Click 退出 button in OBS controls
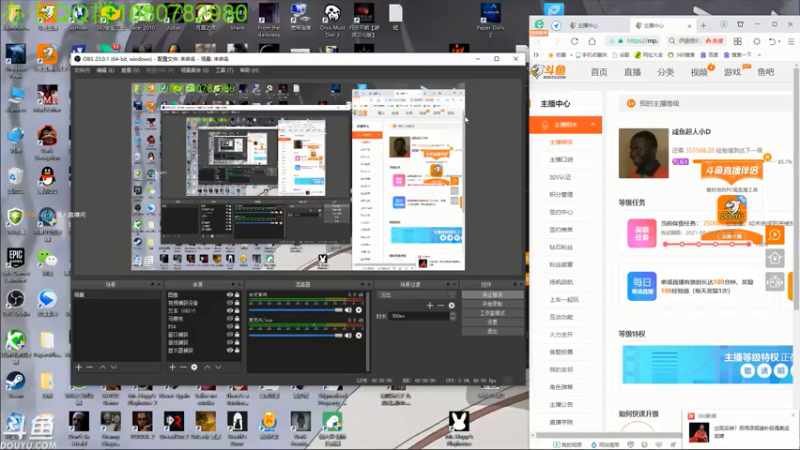The image size is (800, 450). click(x=492, y=331)
